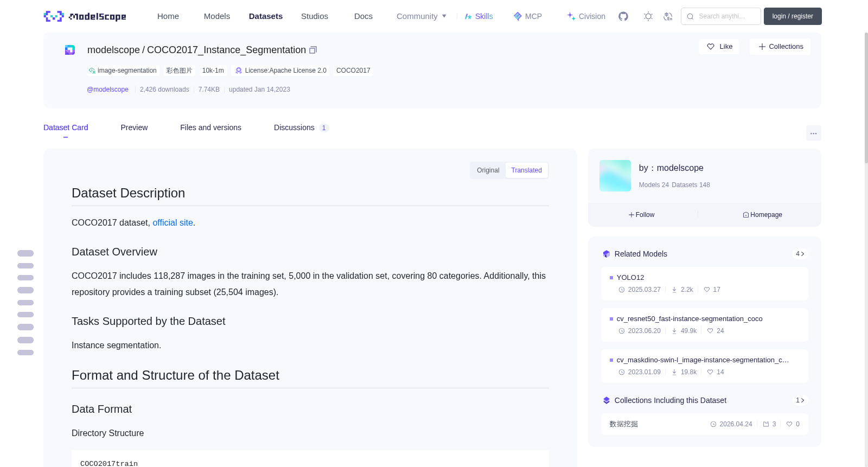Open the 数据挖掘 collection
This screenshot has width=868, height=467.
(x=704, y=424)
